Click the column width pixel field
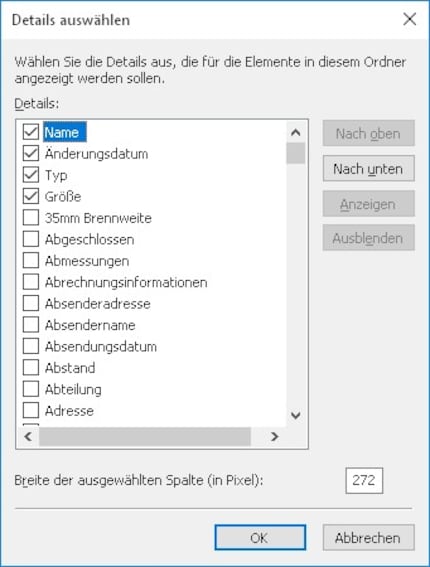This screenshot has height=567, width=430. 364,481
